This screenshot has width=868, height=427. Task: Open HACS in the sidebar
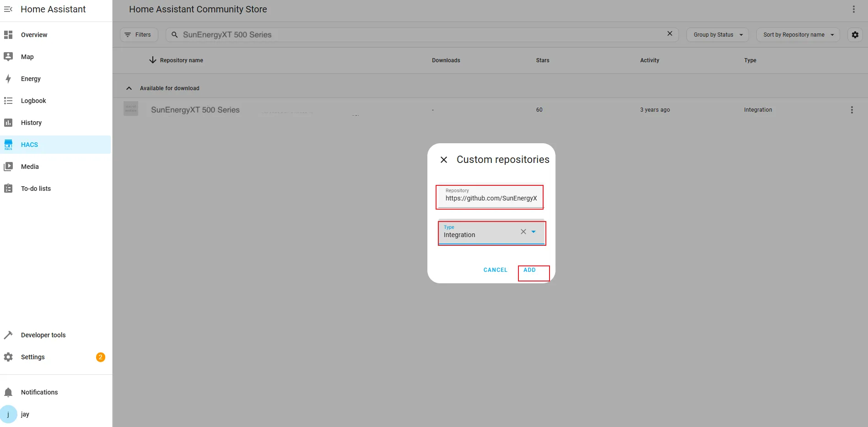coord(29,145)
